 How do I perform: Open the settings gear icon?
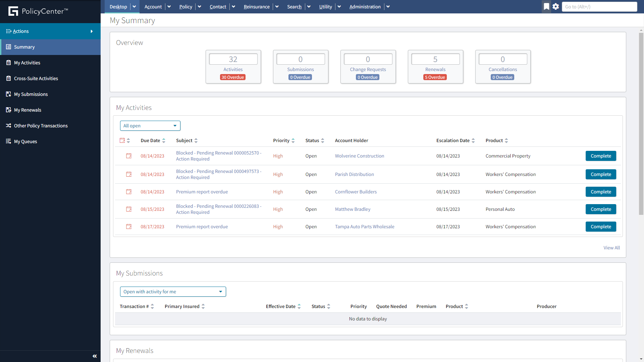click(556, 6)
